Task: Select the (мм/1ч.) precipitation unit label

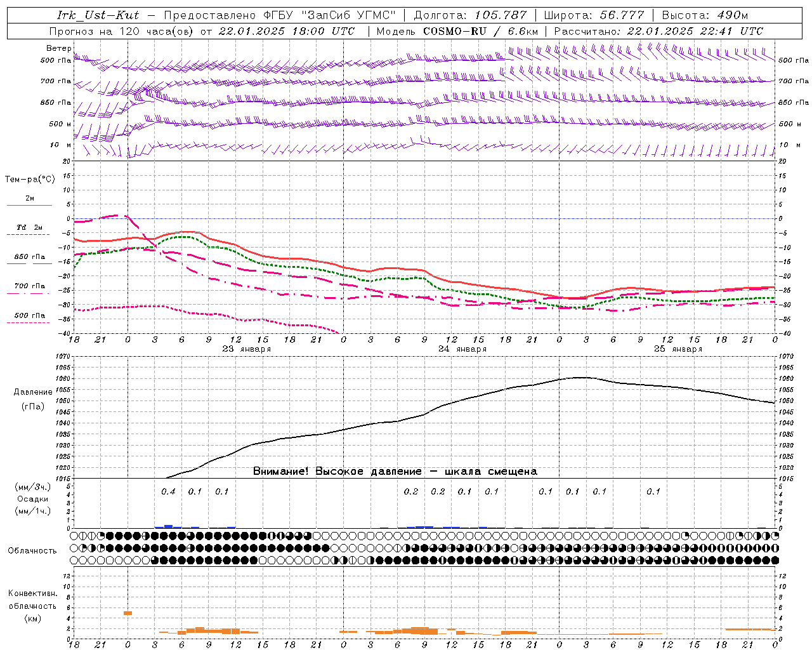Action: (x=32, y=511)
